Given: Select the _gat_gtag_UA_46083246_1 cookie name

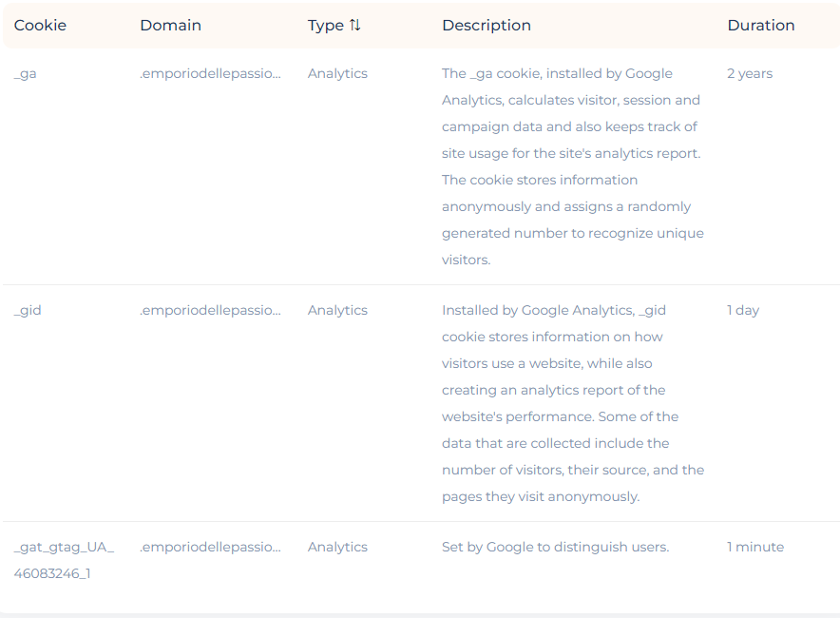Looking at the screenshot, I should [64, 560].
